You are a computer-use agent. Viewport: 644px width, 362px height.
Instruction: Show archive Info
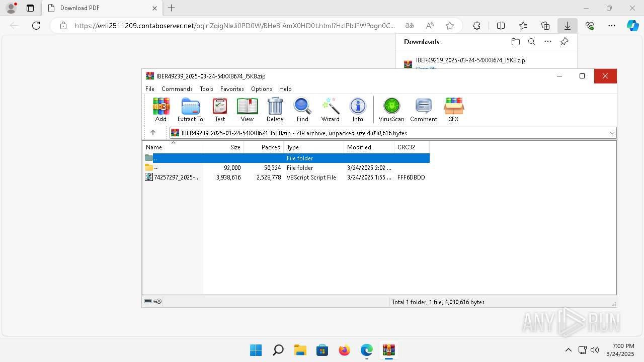pyautogui.click(x=358, y=110)
